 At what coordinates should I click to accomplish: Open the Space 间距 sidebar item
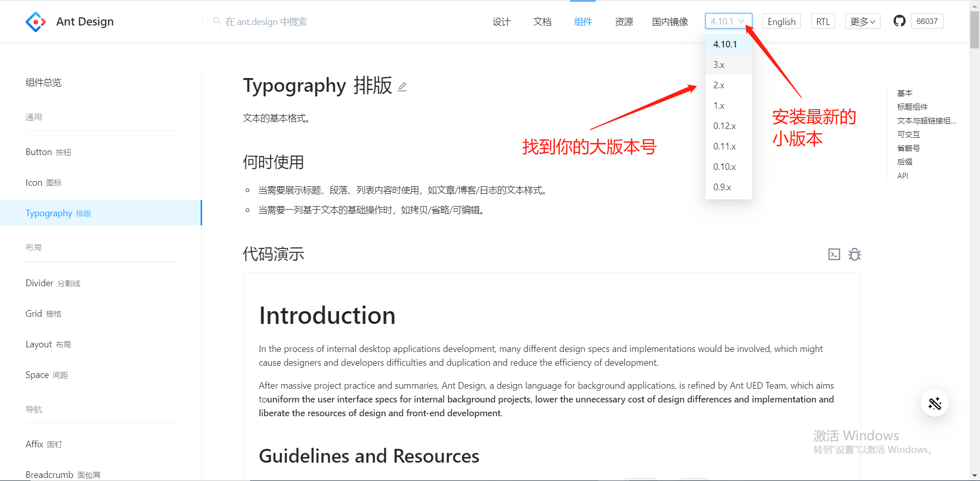(47, 375)
